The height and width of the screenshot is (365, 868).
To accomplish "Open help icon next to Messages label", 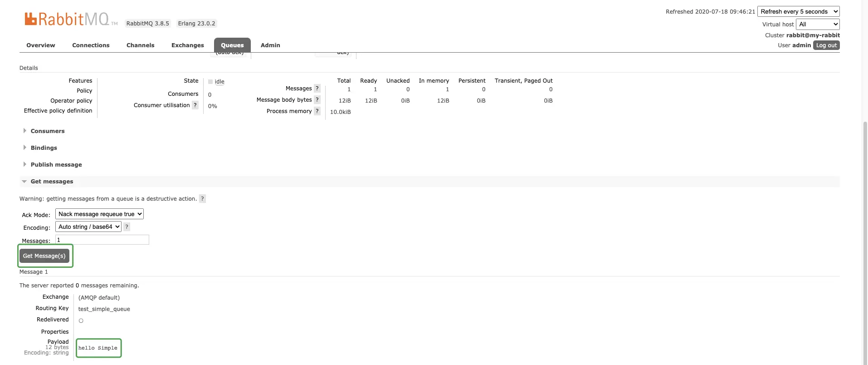I will click(x=317, y=89).
